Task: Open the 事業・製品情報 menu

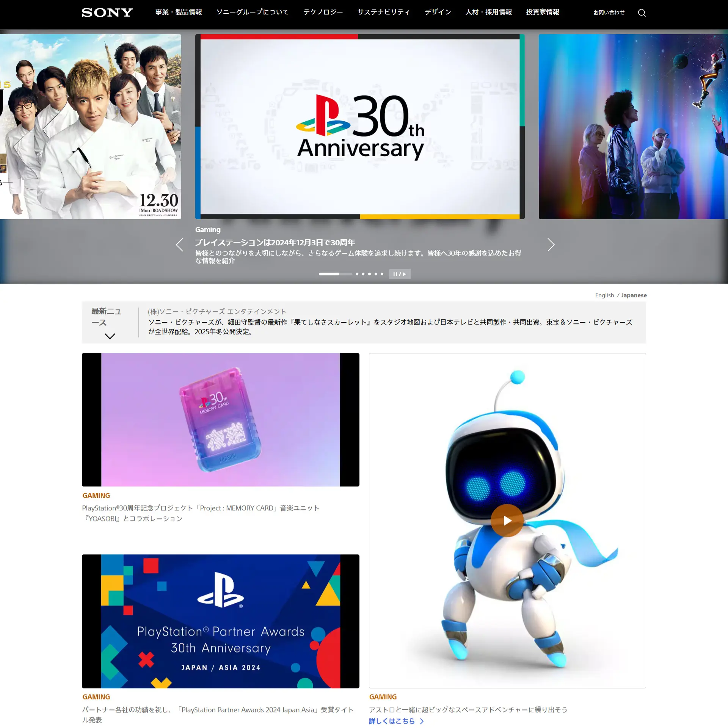Action: (x=179, y=12)
